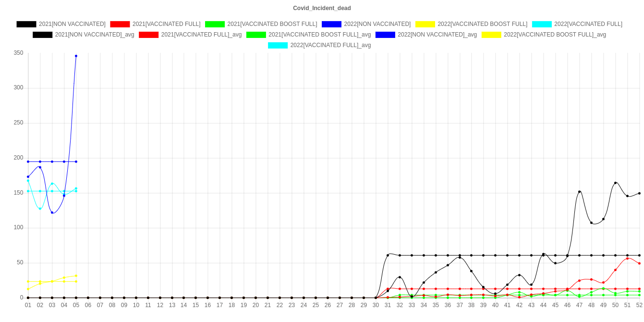
Task: Click blue swatch of 2022[NON VACCINATED] series
Action: point(331,24)
